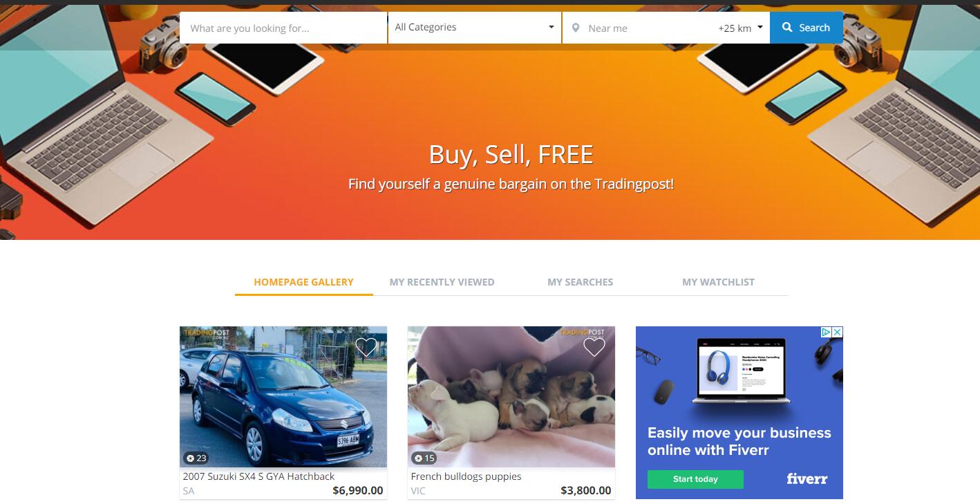Expand the +25 km distance dropdown
The height and width of the screenshot is (504, 980).
(740, 28)
